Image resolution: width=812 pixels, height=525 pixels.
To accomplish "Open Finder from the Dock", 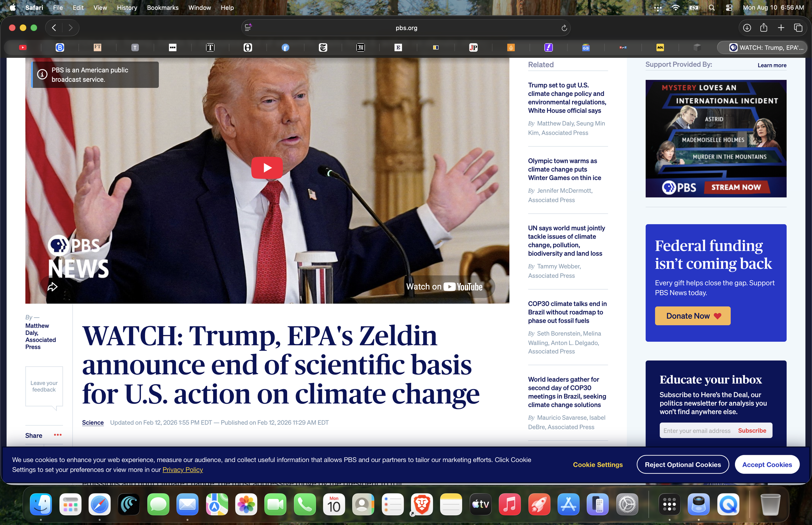I will [x=41, y=504].
